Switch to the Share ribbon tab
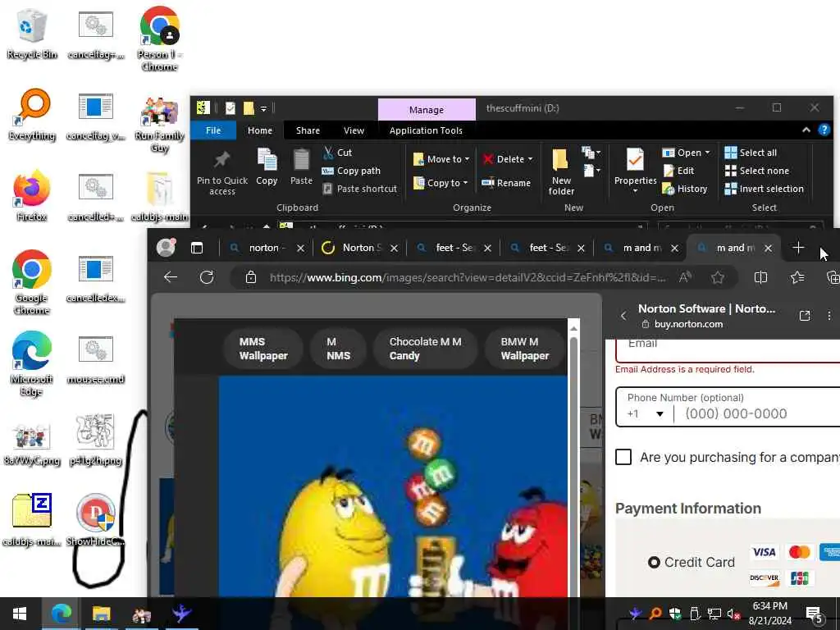 click(x=308, y=130)
